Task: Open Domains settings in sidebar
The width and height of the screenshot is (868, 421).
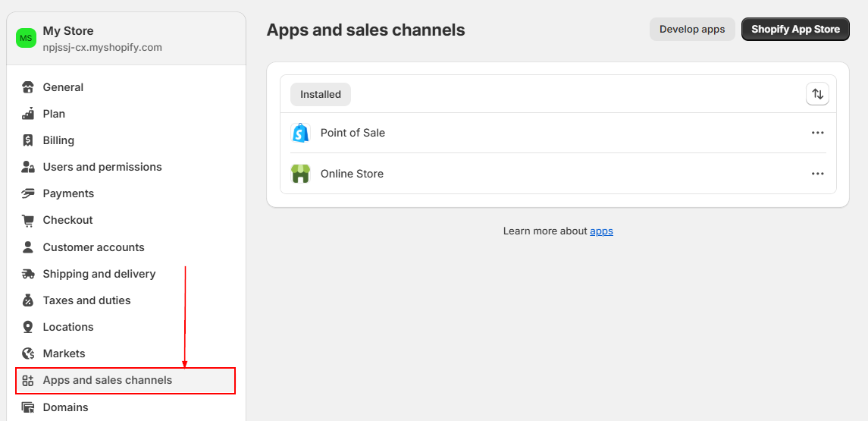Action: coord(65,407)
